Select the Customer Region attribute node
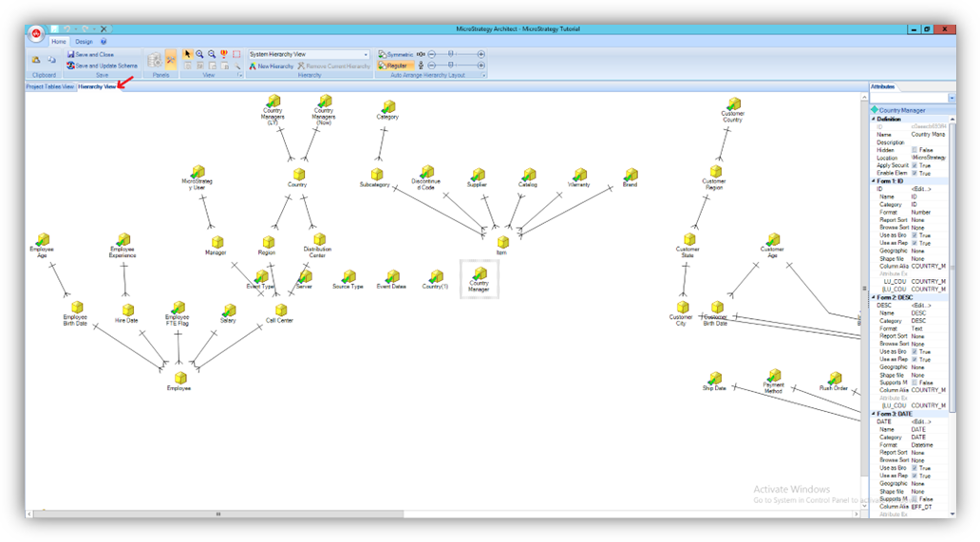This screenshot has height=542, width=980. click(714, 178)
